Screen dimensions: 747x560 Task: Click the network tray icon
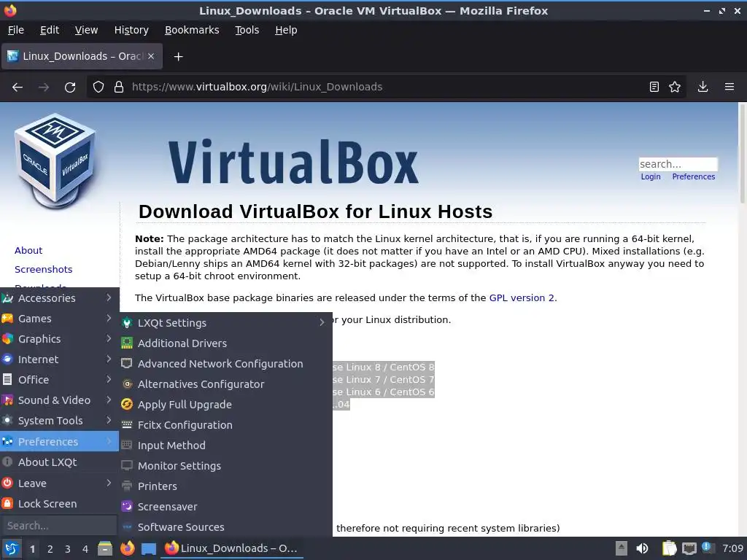tap(689, 548)
